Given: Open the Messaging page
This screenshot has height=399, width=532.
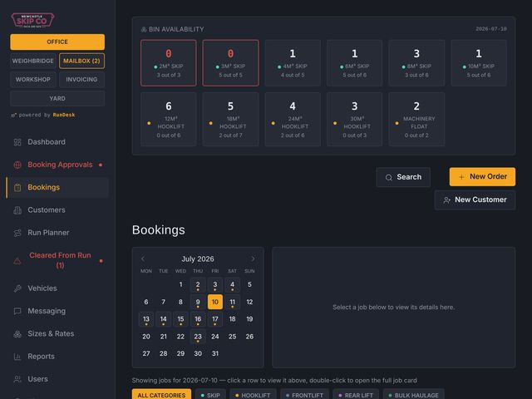Looking at the screenshot, I should pyautogui.click(x=57, y=311).
